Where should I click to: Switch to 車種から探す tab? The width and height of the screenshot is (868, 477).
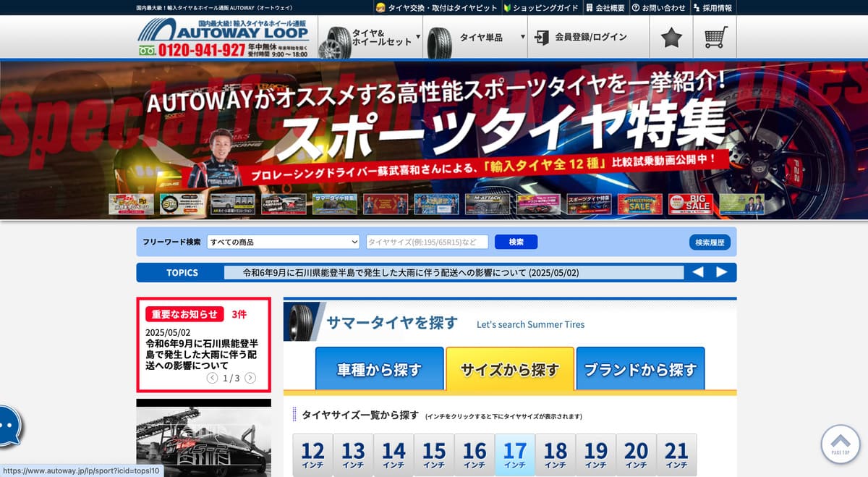pos(380,369)
